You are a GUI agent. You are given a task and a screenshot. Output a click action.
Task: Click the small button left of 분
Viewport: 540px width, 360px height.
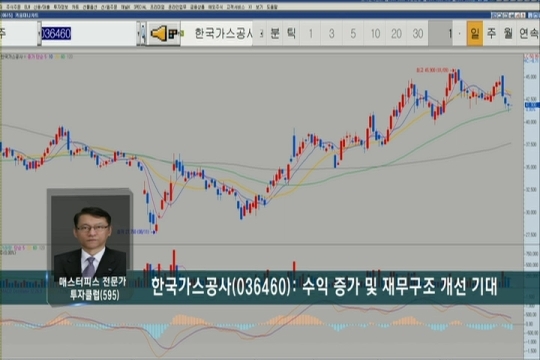(x=261, y=33)
